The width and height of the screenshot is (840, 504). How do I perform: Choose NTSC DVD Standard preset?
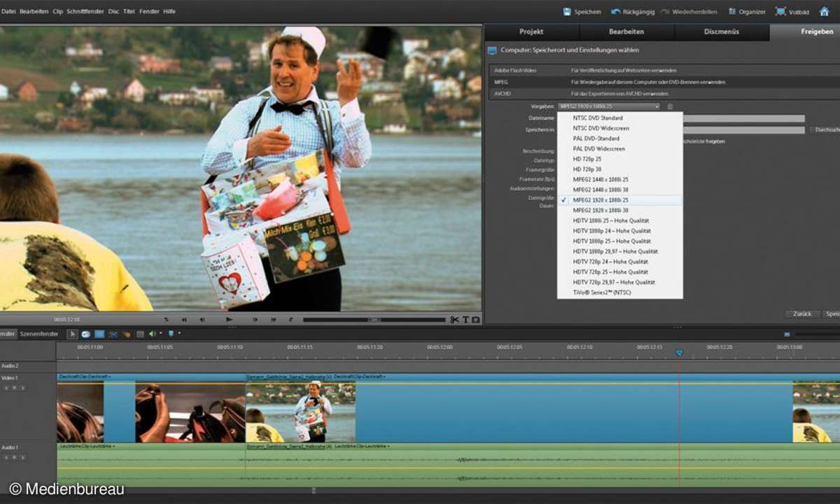click(619, 118)
